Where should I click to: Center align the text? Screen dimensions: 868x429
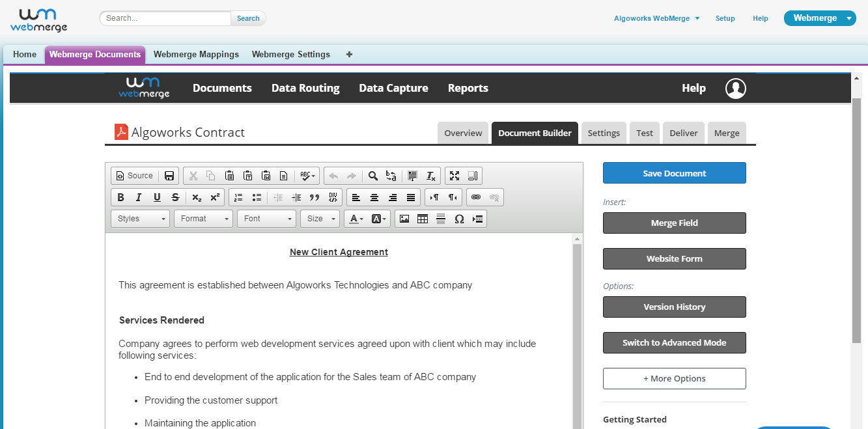374,197
